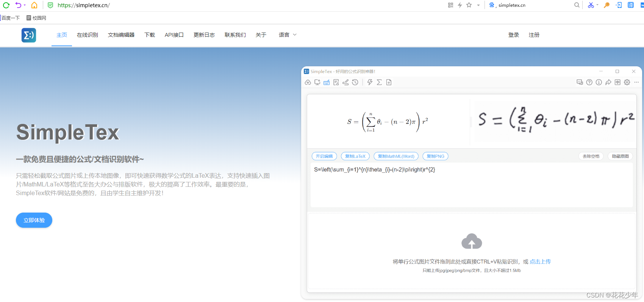
Task: Click the phone transfer icon in browser toolbar
Action: 619,5
